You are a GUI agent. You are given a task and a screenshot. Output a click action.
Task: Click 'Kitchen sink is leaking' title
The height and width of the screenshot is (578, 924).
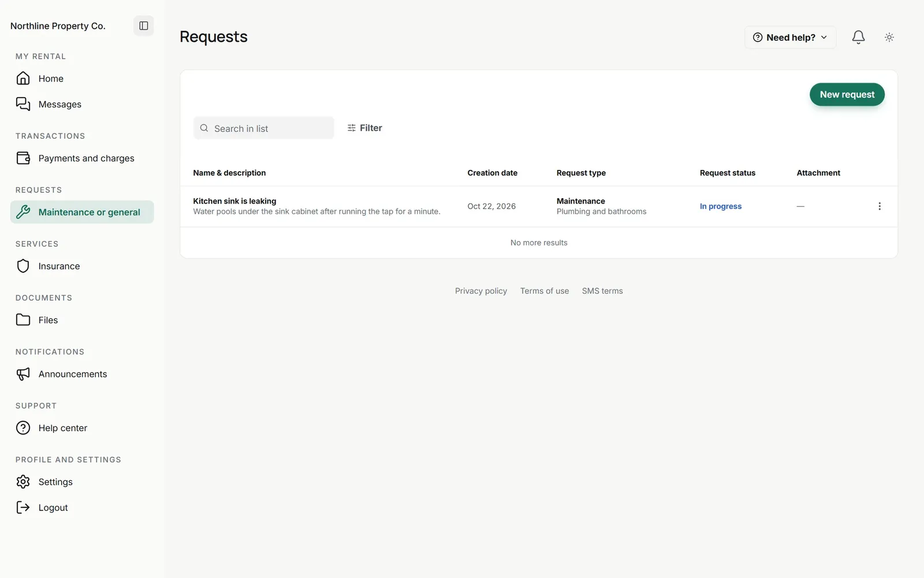pos(234,201)
